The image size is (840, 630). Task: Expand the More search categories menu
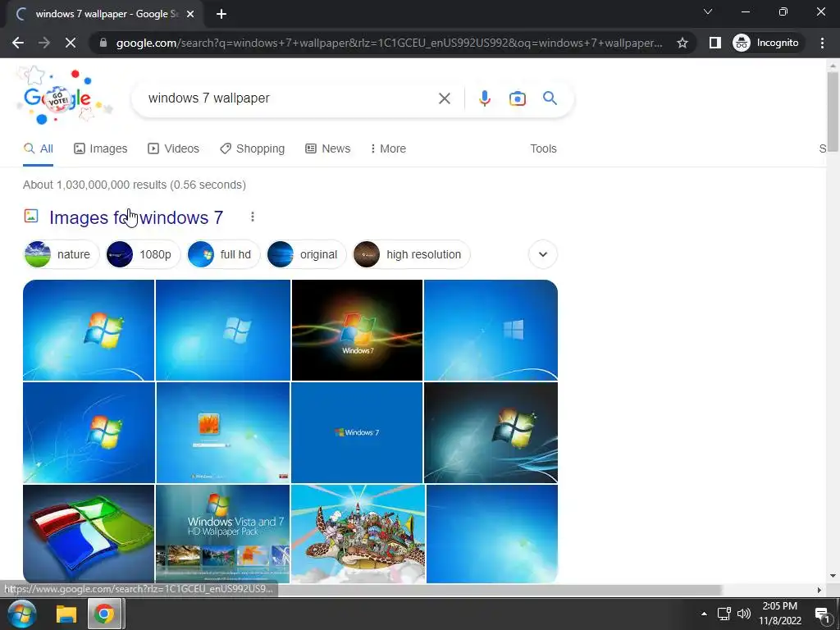388,148
